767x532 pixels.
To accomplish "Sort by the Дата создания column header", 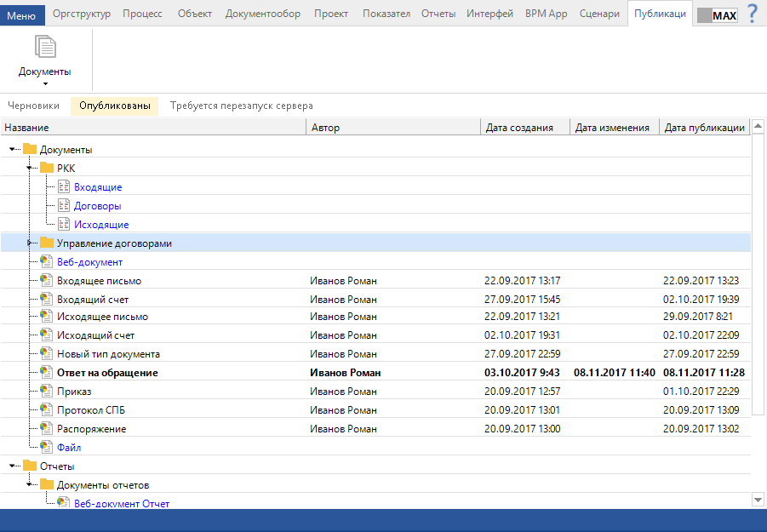I will 519,128.
